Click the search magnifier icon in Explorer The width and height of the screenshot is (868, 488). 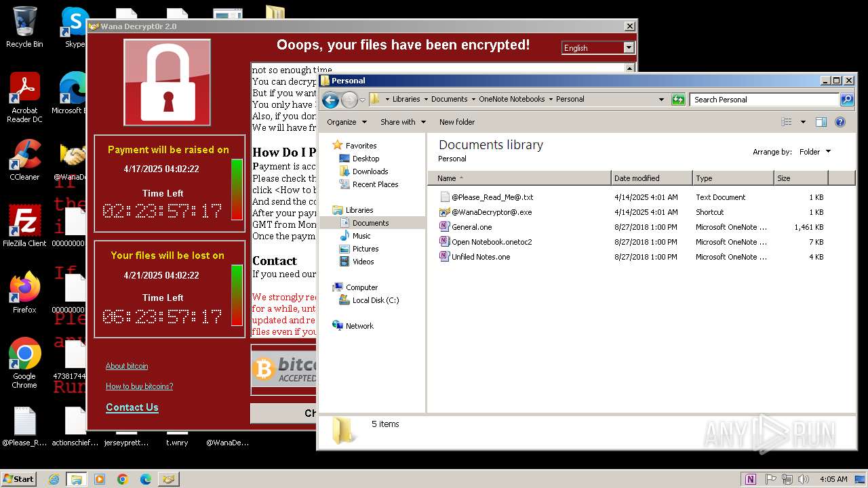[847, 100]
